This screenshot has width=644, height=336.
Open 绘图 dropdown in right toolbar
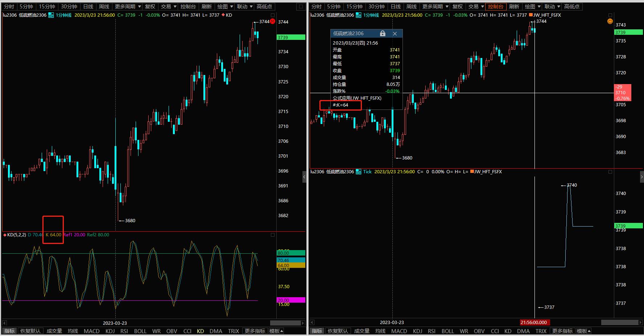point(533,7)
